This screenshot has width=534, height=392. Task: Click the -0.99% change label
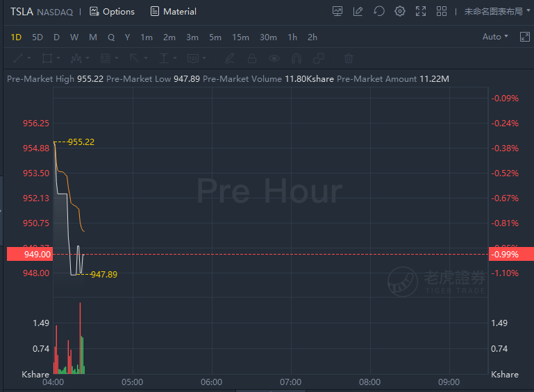coord(511,254)
